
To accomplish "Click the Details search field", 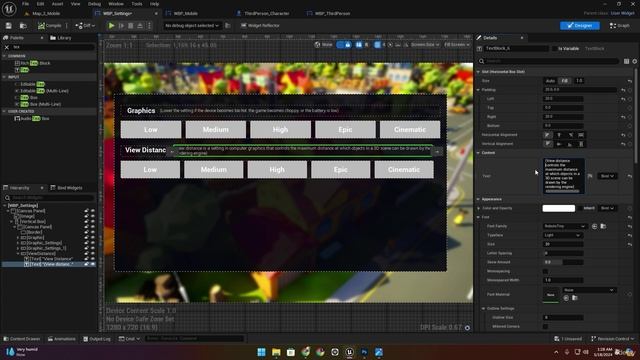I will coord(549,61).
